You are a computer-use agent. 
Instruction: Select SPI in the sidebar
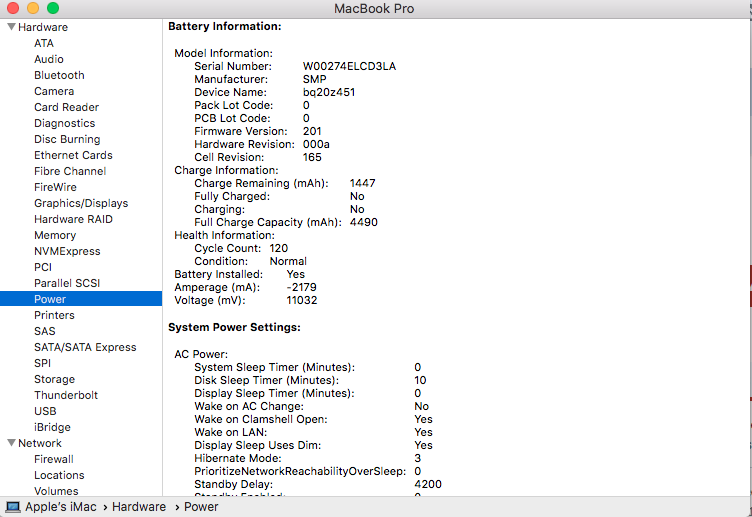point(42,363)
